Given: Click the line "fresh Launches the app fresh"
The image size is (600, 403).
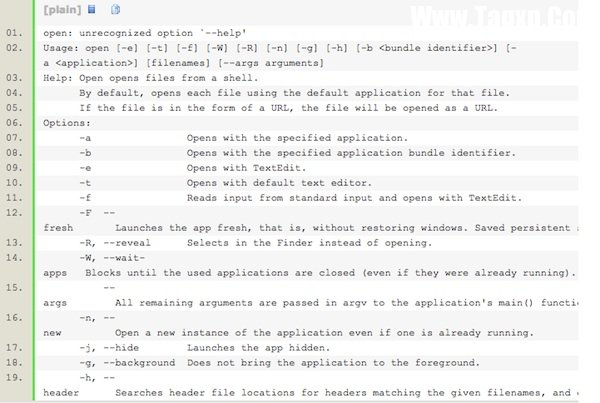Looking at the screenshot, I should pyautogui.click(x=310, y=228).
